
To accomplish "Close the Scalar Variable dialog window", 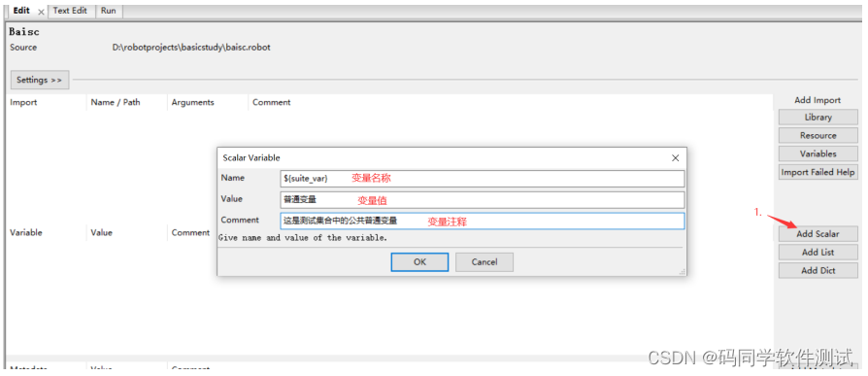I will point(675,157).
